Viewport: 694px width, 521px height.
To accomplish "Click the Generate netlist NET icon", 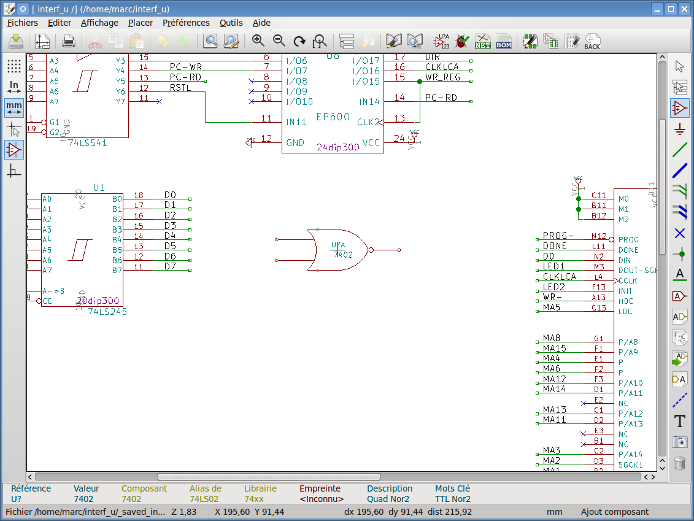I will (x=483, y=41).
